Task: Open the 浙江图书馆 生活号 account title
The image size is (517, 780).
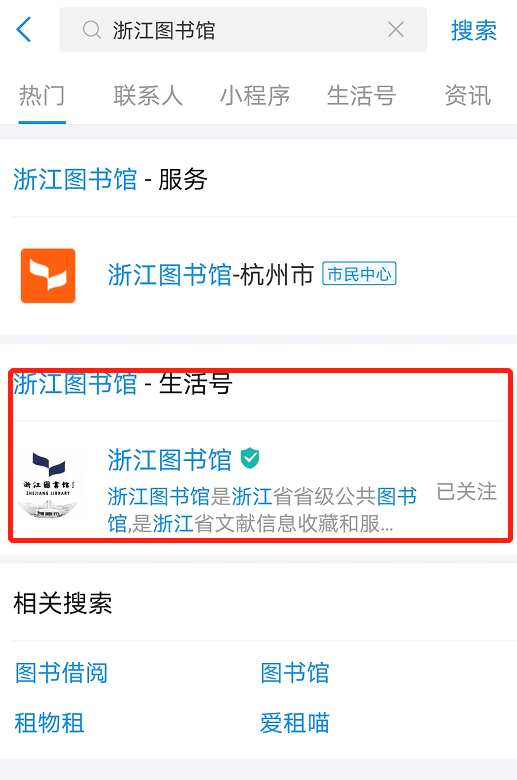Action: (170, 459)
